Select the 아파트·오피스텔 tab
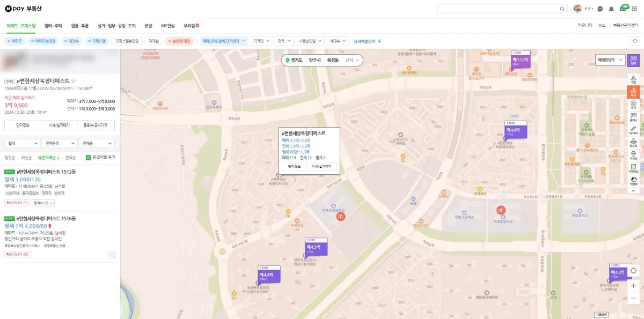Image resolution: width=644 pixels, height=319 pixels. (21, 26)
